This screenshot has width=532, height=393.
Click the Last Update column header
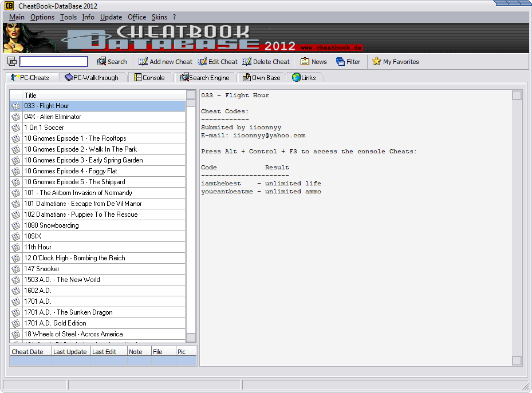(71, 352)
